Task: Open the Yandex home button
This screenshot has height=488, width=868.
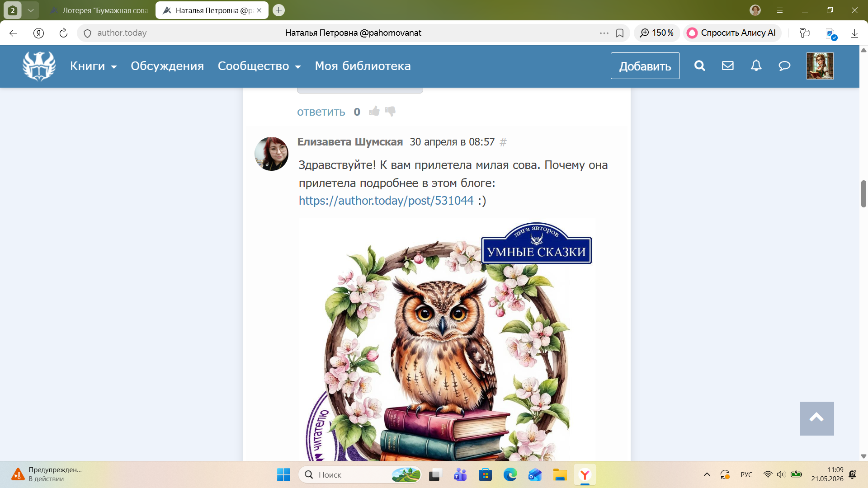Action: [x=38, y=33]
